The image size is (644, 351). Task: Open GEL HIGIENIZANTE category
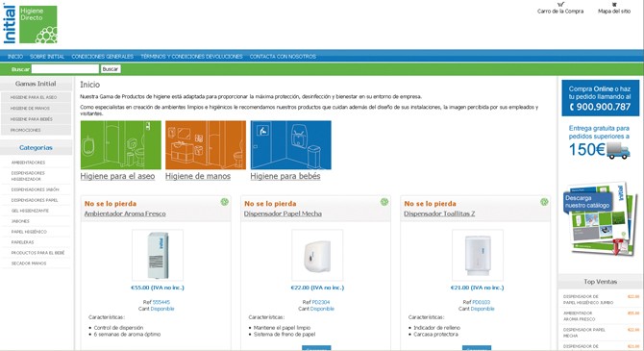(30, 211)
